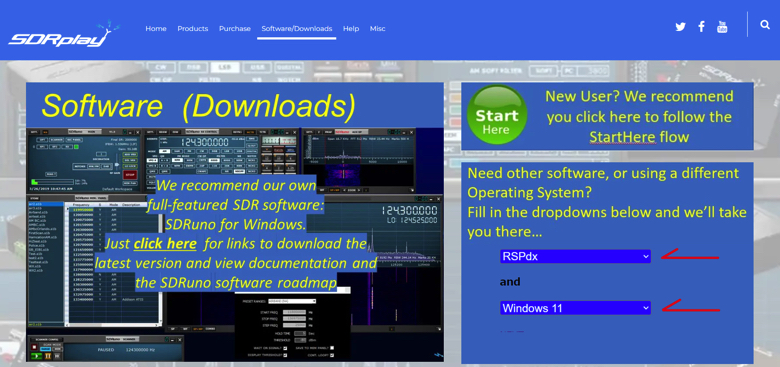Toggle the Wait On Signal checkbox
This screenshot has height=367, width=780.
pos(285,348)
